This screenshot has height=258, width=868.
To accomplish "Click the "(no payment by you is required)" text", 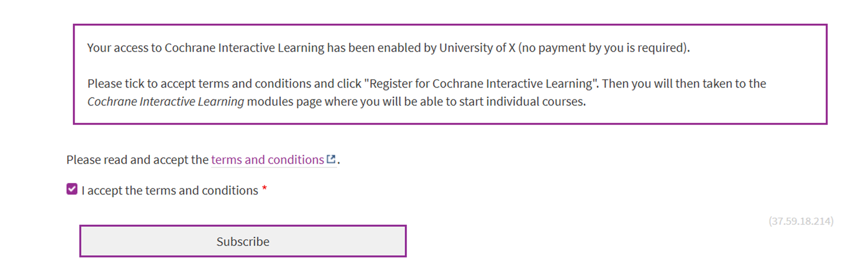I will click(604, 48).
